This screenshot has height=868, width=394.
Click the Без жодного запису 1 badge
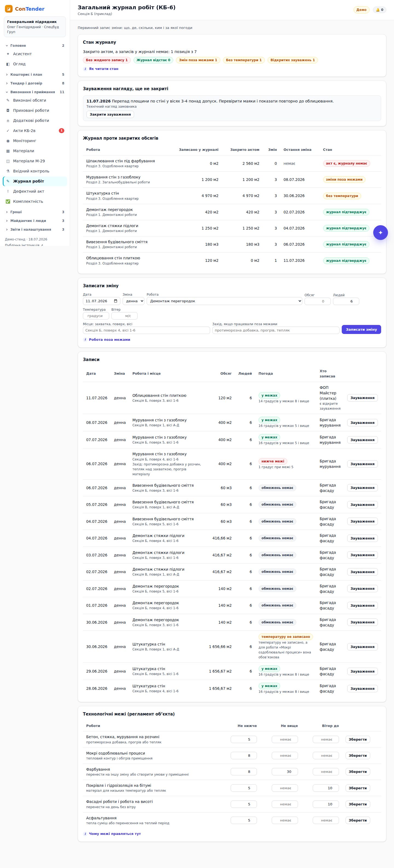(x=107, y=60)
